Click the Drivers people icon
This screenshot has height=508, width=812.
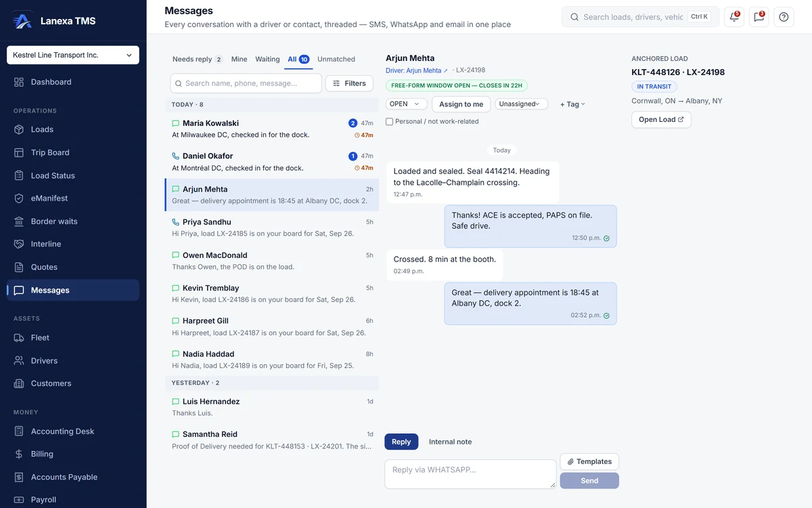click(x=19, y=361)
